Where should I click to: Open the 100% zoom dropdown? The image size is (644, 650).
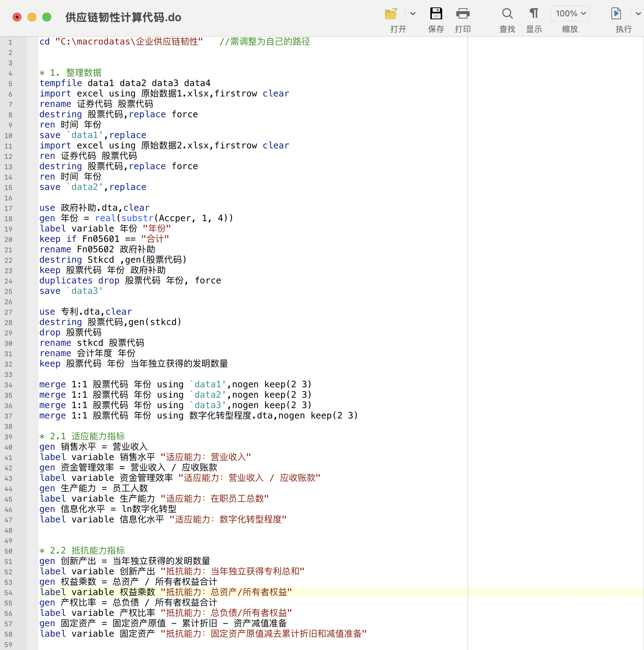pyautogui.click(x=570, y=14)
